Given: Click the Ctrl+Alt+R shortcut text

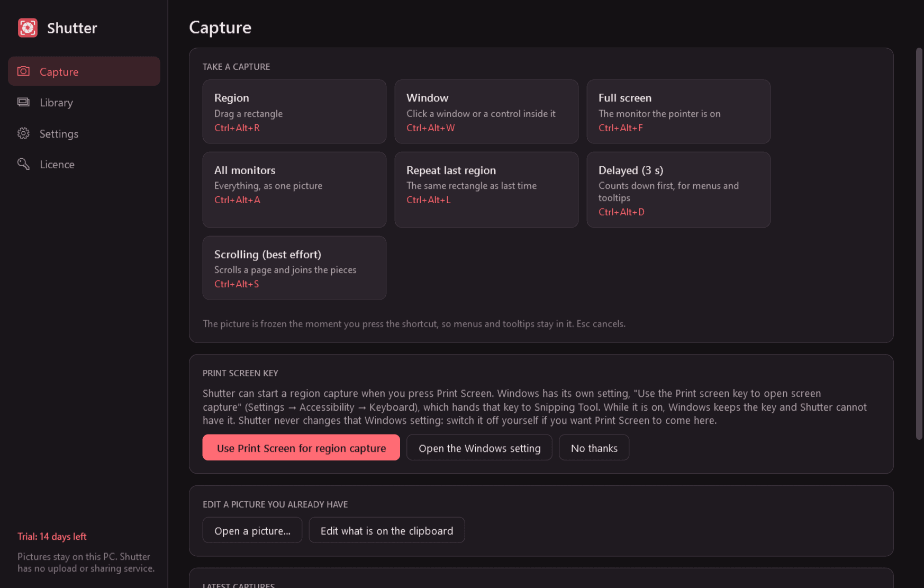Looking at the screenshot, I should 237,128.
